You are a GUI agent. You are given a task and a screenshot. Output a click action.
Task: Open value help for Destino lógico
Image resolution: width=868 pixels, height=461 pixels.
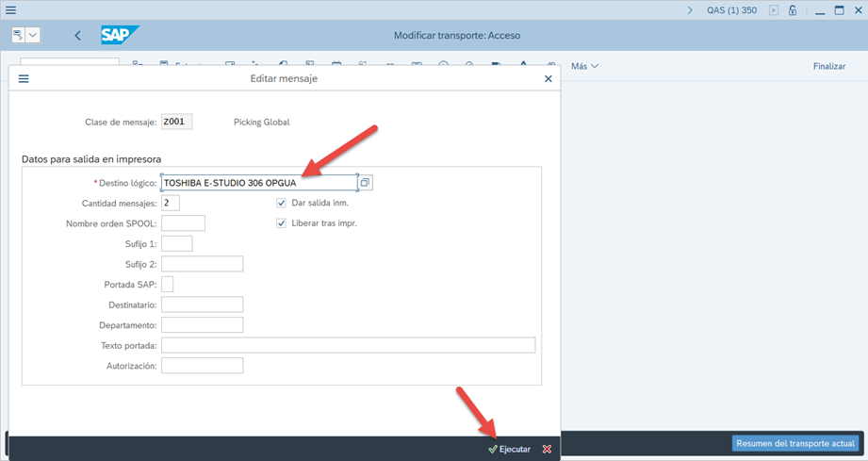(366, 182)
